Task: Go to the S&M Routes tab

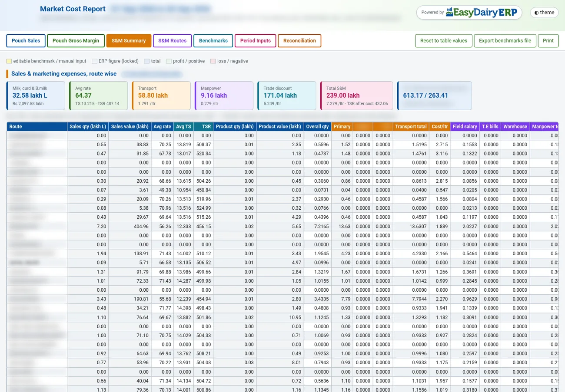Action: [172, 41]
